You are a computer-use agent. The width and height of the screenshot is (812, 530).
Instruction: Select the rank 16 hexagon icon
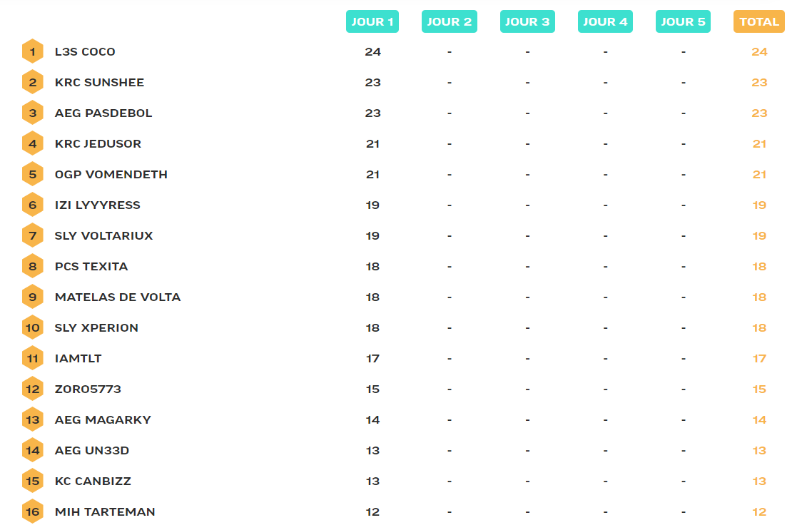pyautogui.click(x=32, y=511)
